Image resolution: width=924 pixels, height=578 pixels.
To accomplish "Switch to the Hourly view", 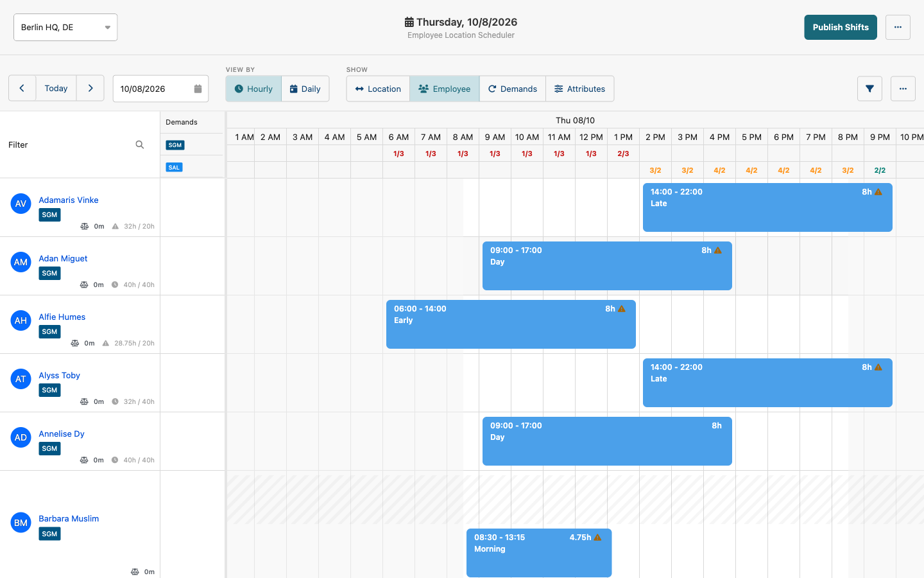I will 253,89.
